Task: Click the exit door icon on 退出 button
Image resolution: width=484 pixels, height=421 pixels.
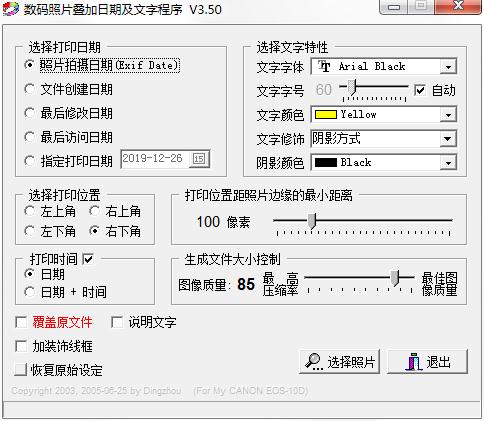Action: [414, 362]
